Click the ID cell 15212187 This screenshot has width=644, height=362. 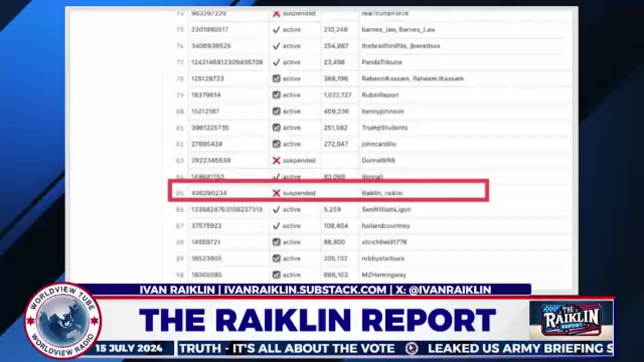pos(205,111)
